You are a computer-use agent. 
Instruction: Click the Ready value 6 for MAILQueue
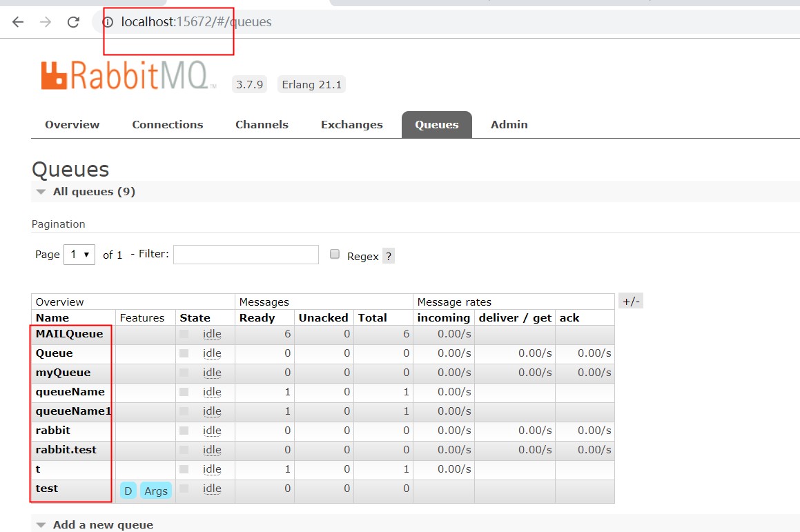tap(288, 333)
